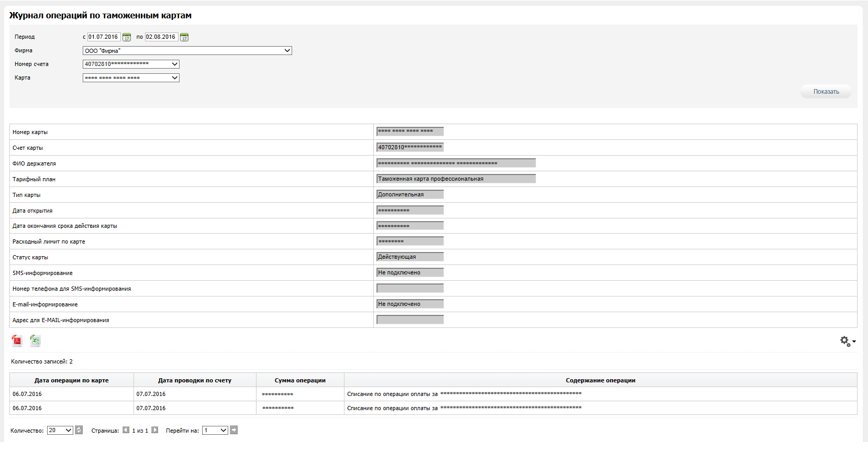Open table settings gear menu

(848, 342)
